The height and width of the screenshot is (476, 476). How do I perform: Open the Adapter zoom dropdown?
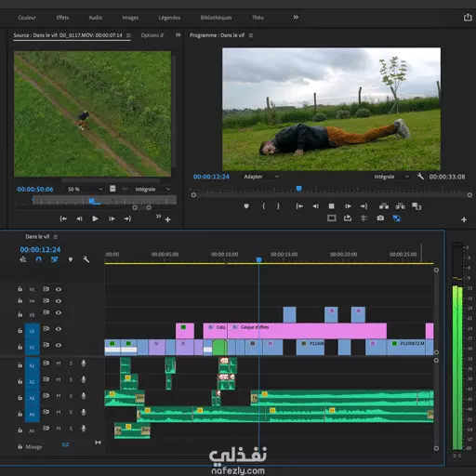point(261,177)
